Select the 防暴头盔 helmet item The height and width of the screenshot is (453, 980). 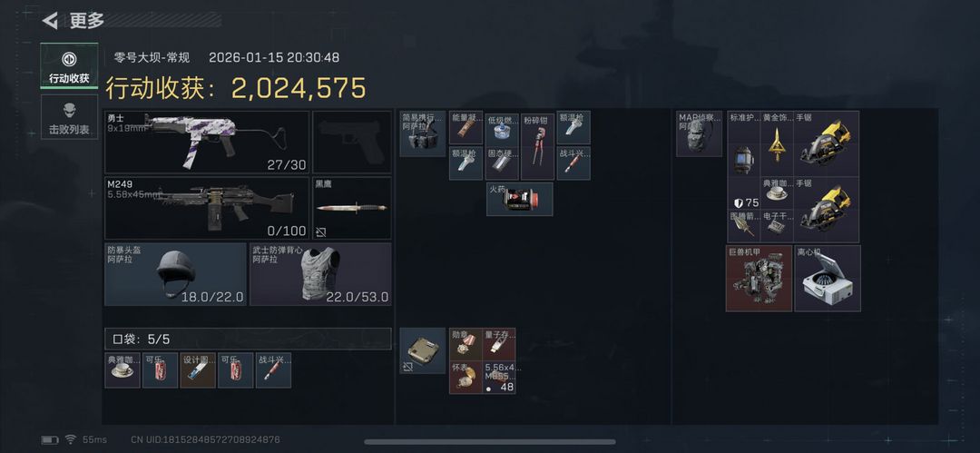pos(176,274)
